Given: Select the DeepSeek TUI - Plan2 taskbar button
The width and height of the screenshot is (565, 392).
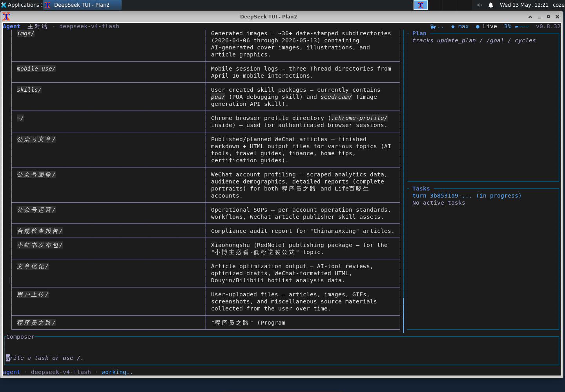Looking at the screenshot, I should click(82, 5).
